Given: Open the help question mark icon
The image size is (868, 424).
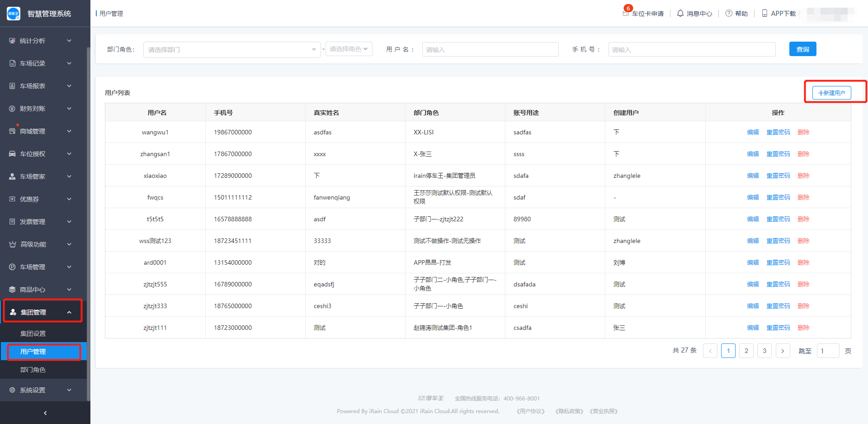Looking at the screenshot, I should click(x=729, y=14).
